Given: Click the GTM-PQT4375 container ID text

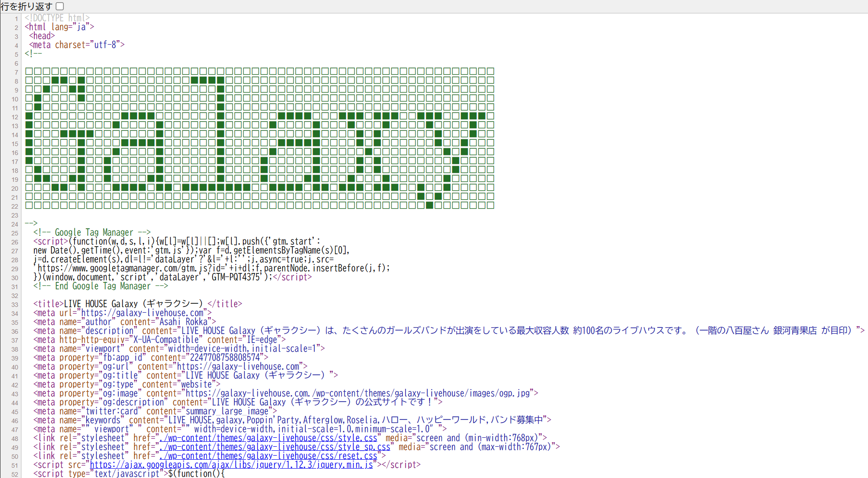Looking at the screenshot, I should [236, 277].
